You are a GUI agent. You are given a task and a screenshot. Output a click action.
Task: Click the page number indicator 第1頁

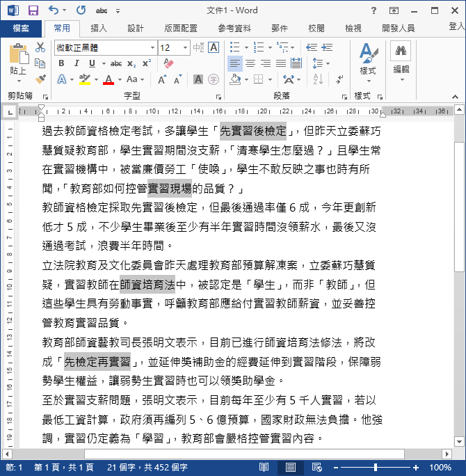coord(64,467)
